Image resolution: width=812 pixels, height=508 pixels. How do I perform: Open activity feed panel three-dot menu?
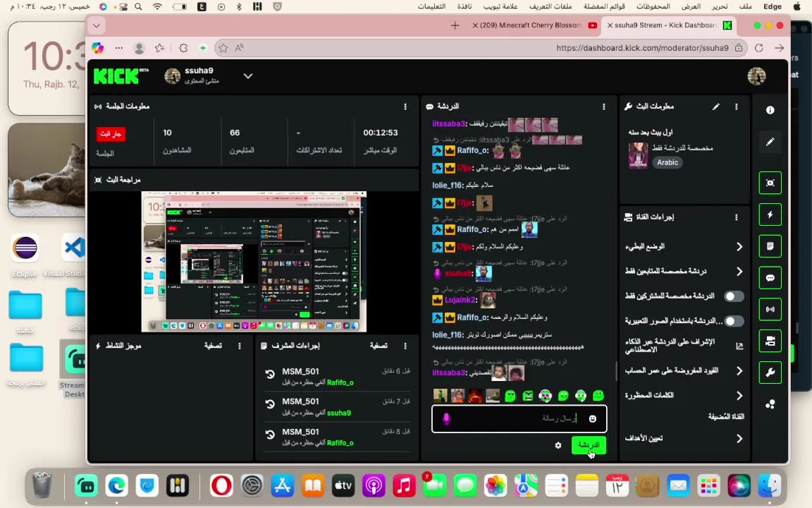[239, 346]
